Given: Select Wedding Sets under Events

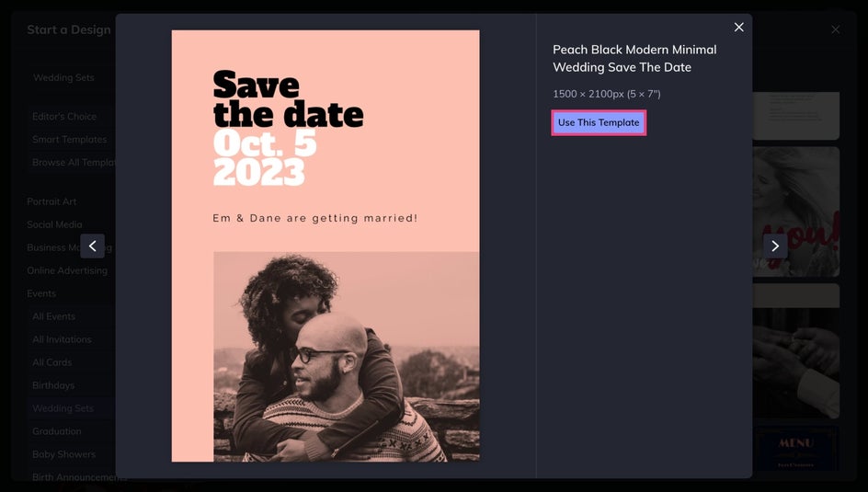Looking at the screenshot, I should [x=63, y=408].
